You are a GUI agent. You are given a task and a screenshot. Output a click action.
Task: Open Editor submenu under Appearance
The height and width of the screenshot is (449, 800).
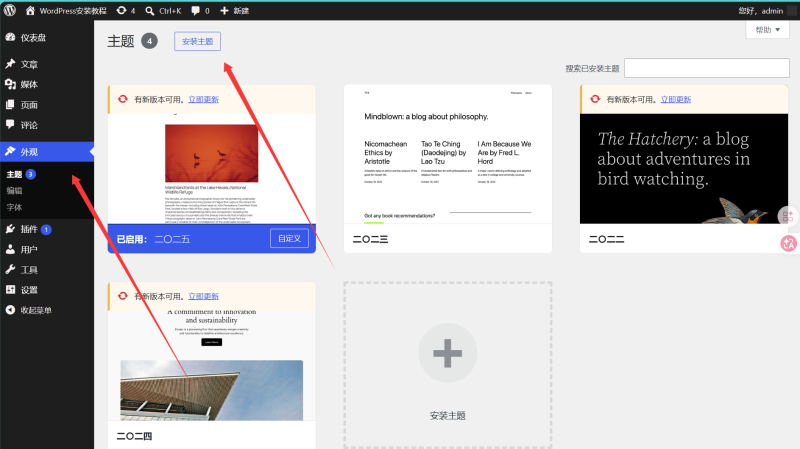[14, 190]
